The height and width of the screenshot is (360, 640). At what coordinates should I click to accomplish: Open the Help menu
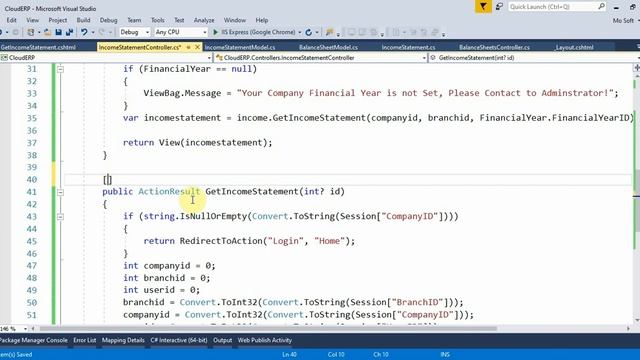262,20
